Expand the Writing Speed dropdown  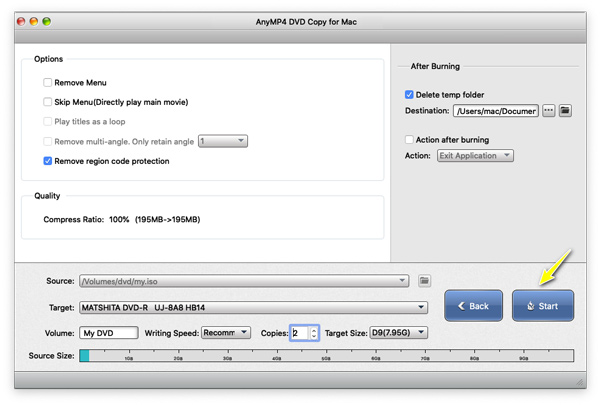pos(226,332)
